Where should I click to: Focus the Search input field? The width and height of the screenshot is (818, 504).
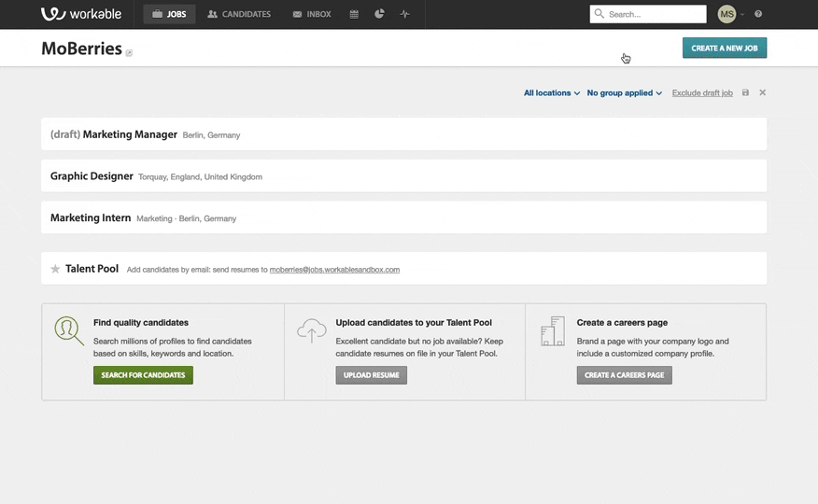click(x=648, y=14)
